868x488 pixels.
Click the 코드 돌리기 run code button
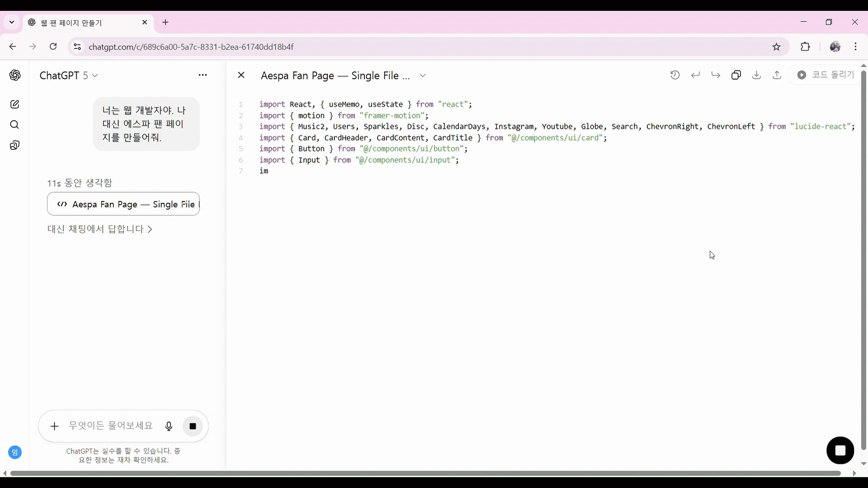(x=826, y=75)
